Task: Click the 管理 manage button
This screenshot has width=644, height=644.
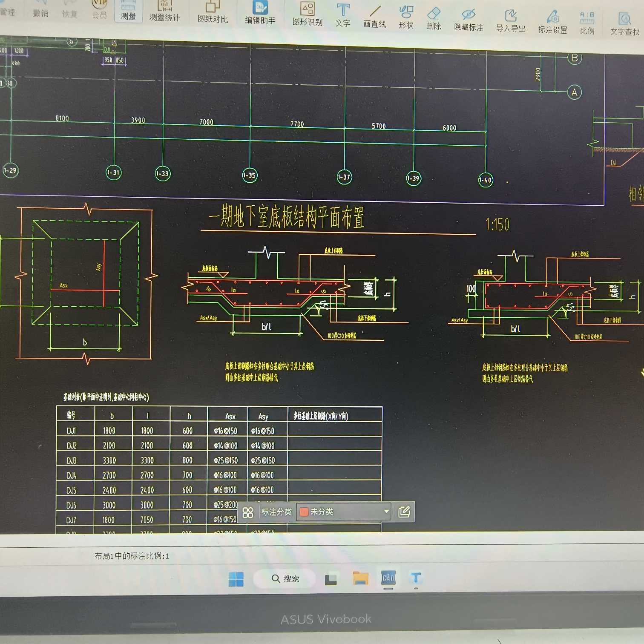Action: (x=7, y=9)
